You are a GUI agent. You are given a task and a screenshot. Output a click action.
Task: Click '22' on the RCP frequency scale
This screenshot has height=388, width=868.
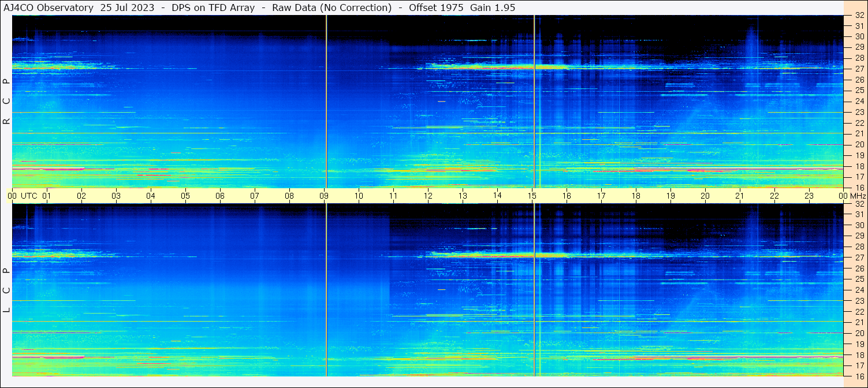point(859,123)
